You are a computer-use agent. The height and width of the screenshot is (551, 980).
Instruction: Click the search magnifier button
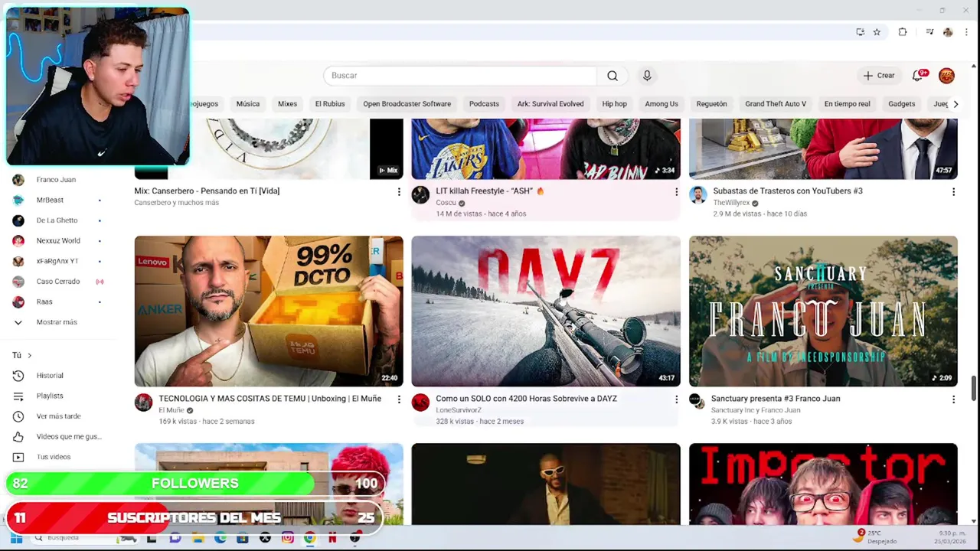coord(612,76)
